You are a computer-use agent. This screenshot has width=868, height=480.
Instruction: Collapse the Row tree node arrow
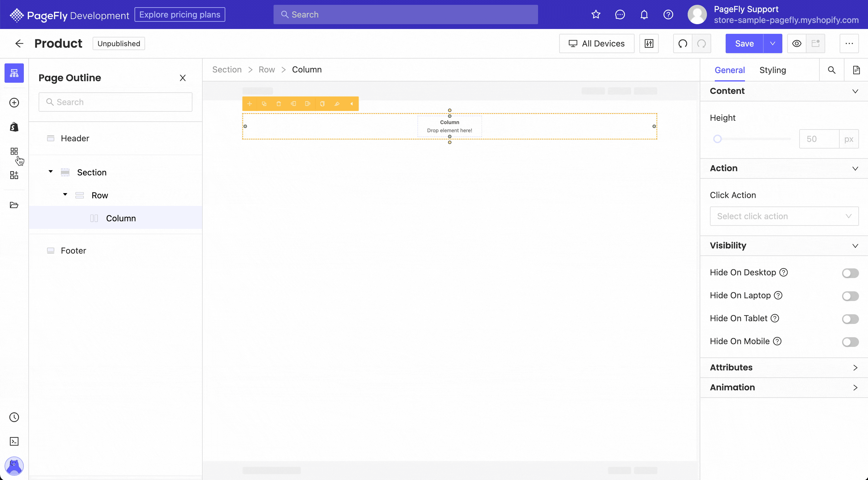(65, 195)
